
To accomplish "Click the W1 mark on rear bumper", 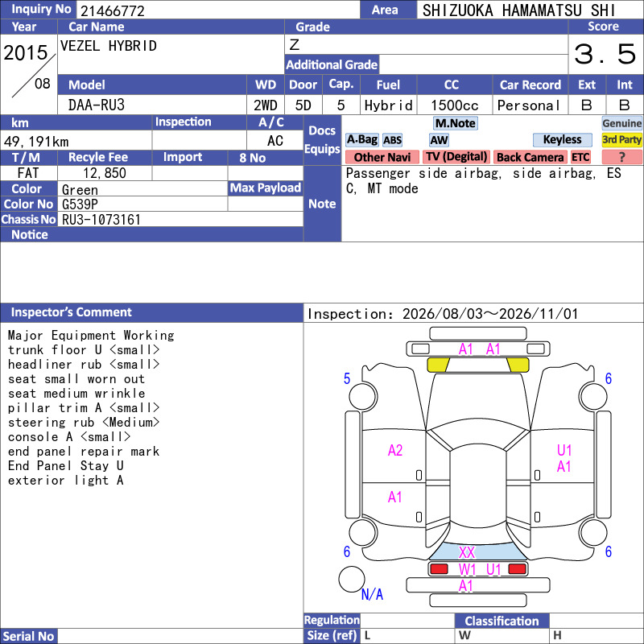I will point(467,569).
